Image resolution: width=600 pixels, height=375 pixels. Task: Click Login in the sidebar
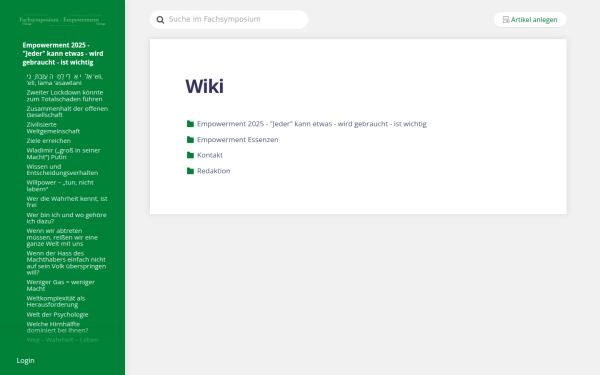click(25, 360)
